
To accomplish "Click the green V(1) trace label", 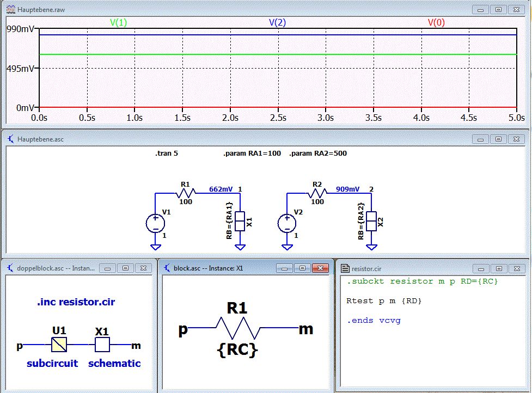I will 118,23.
